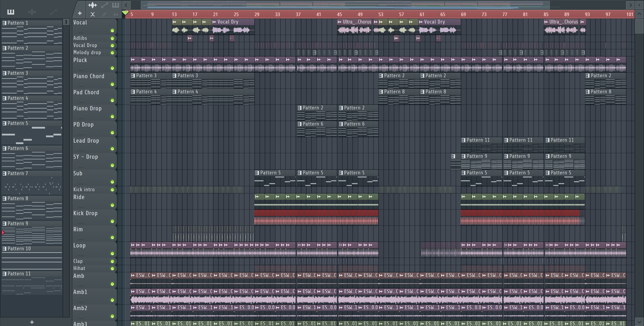644x326 pixels.
Task: Mute the Piano Chord track
Action: point(112,84)
